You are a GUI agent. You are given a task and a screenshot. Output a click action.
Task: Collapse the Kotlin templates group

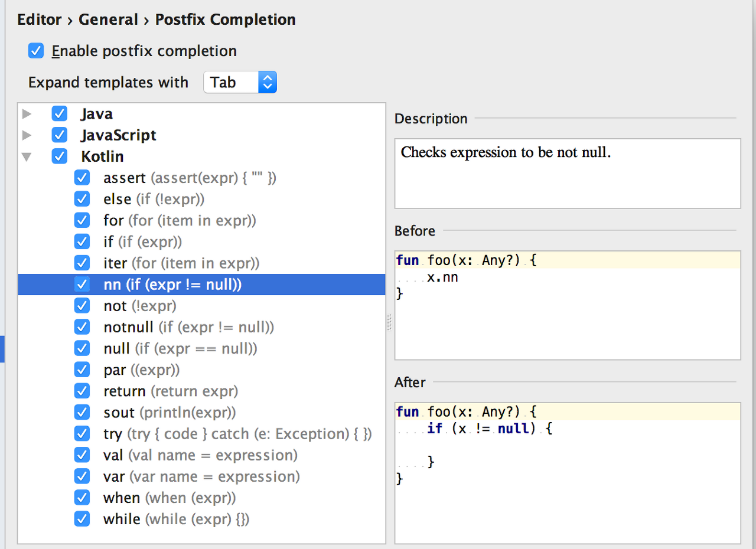pyautogui.click(x=27, y=157)
